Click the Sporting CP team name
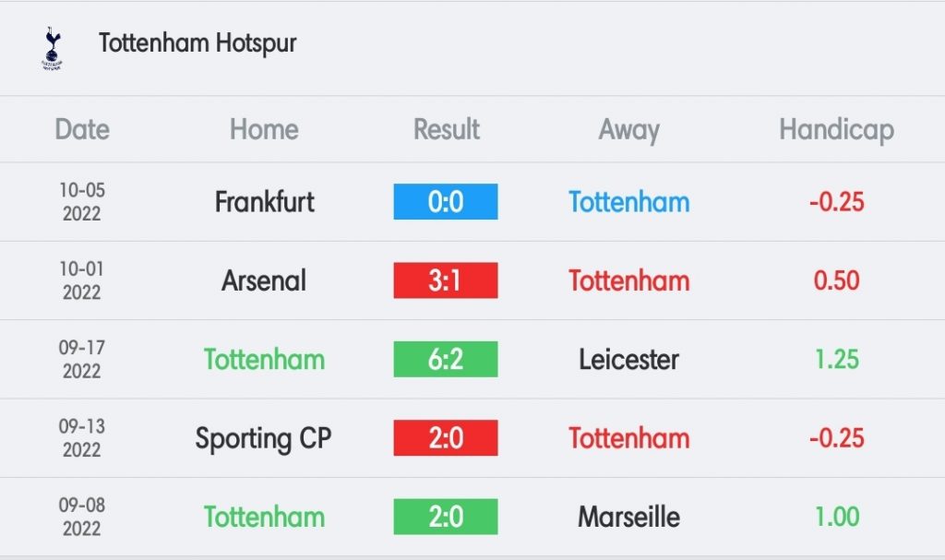Viewport: 945px width, 560px height. click(x=263, y=438)
